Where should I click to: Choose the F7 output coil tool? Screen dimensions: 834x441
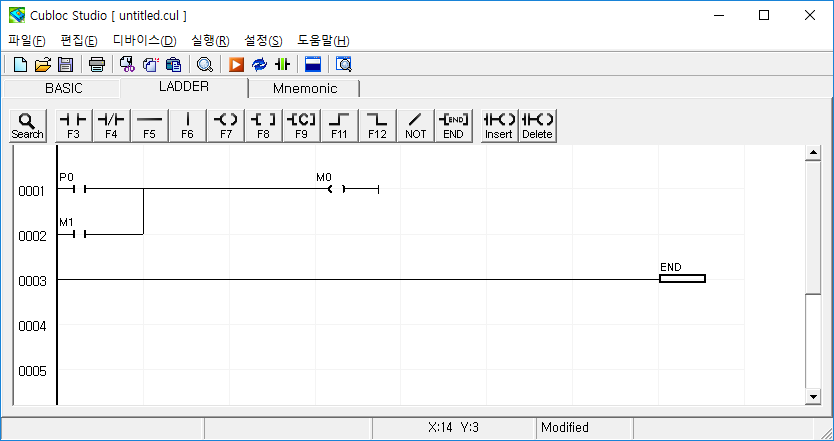coord(225,125)
